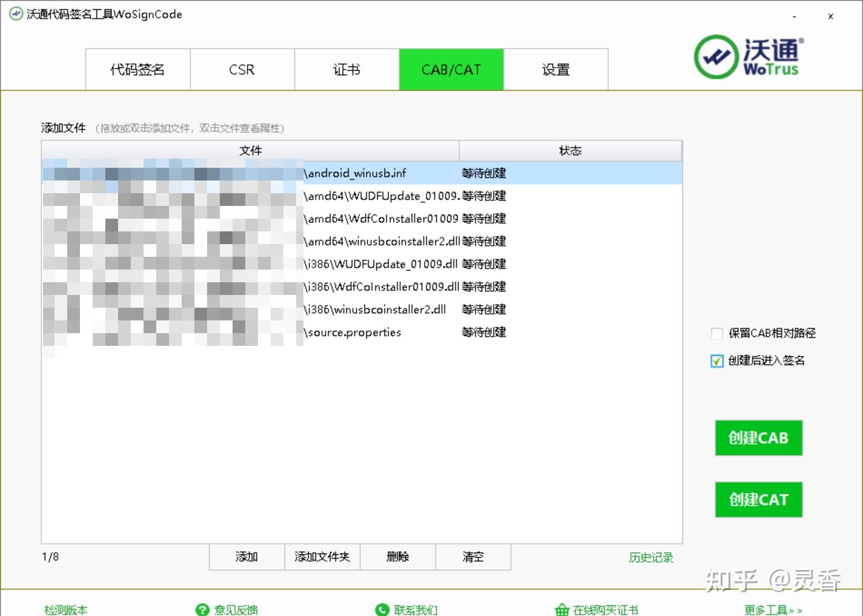Select the i386\WUDFUpdate_01009.dll row

pos(362,264)
